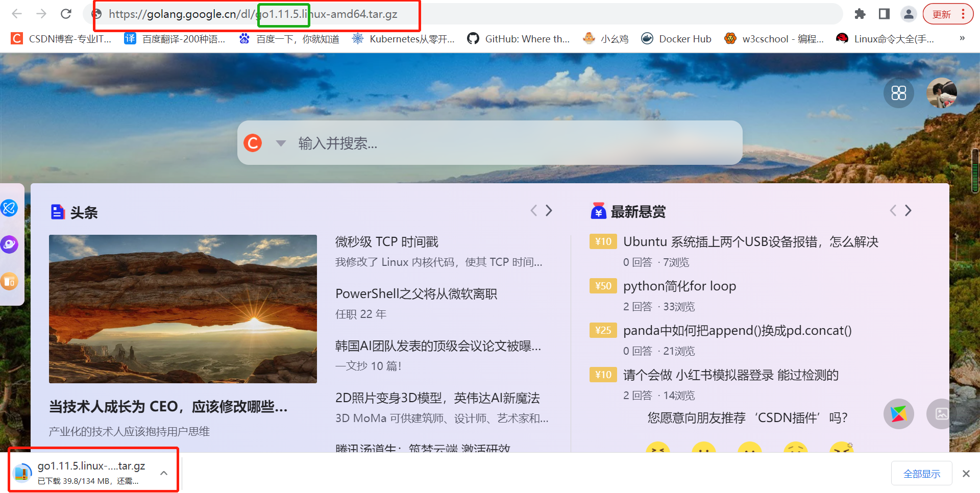
Task: Expand details of the go1.11.5 download
Action: [x=164, y=472]
